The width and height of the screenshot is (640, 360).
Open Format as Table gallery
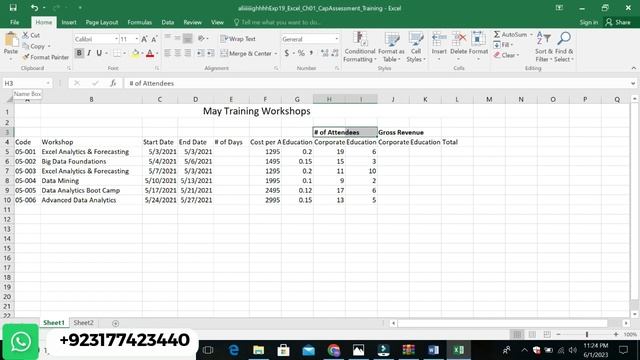[x=391, y=47]
